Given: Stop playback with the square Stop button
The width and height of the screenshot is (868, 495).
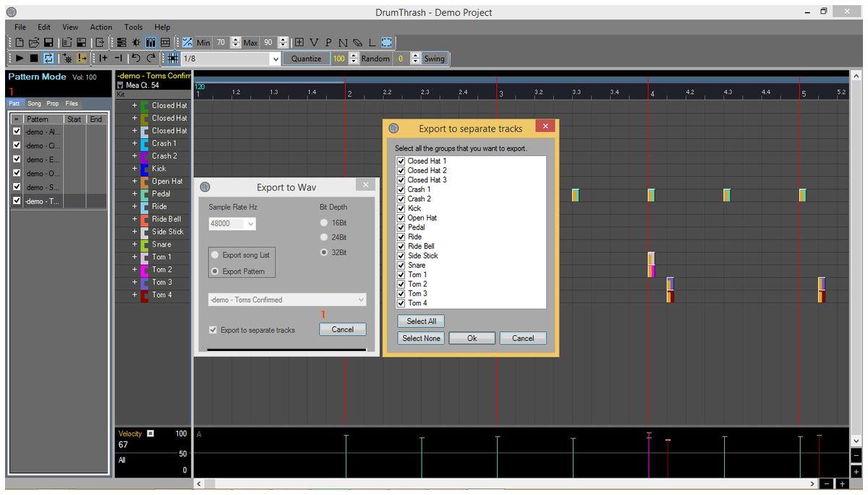Looking at the screenshot, I should [34, 58].
